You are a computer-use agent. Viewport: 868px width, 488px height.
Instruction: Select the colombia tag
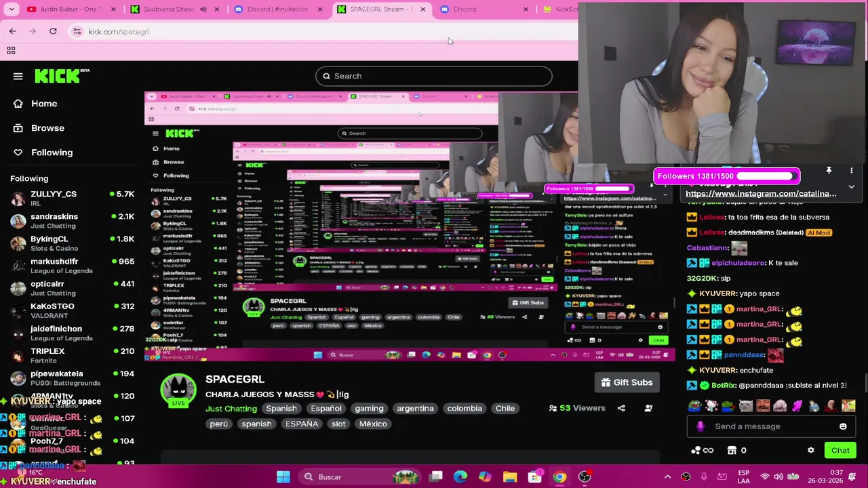point(465,409)
